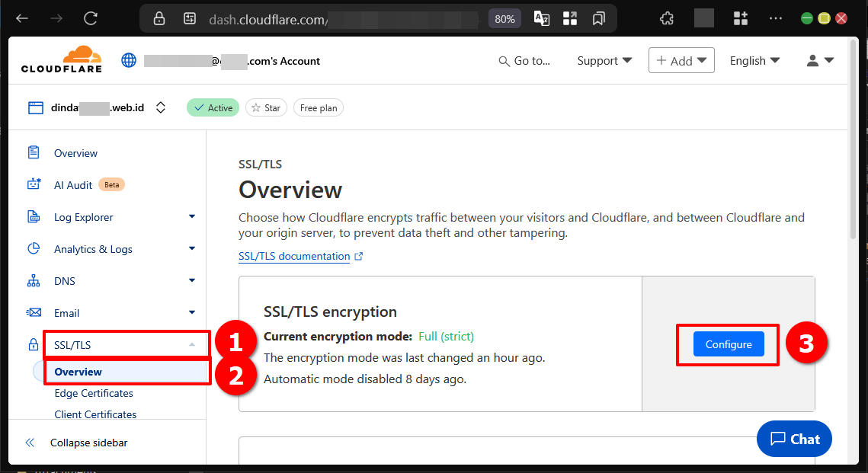
Task: Select Overview under SSL/TLS
Action: tap(78, 372)
